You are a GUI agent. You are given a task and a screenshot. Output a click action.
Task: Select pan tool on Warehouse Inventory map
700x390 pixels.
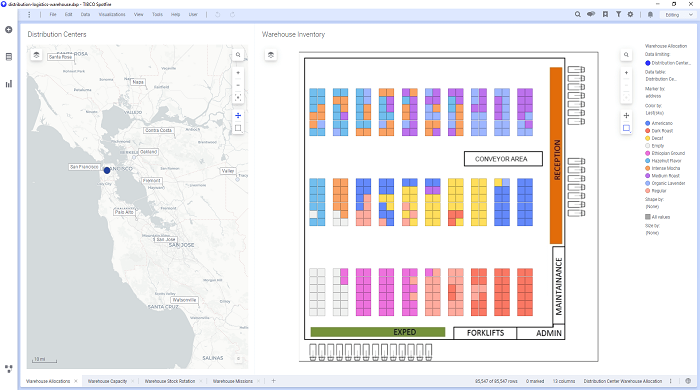pos(626,116)
